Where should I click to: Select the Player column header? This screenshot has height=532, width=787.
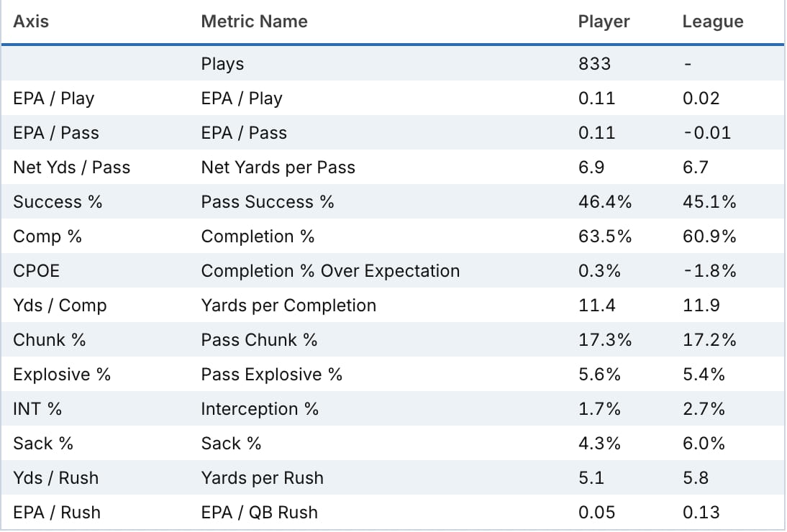604,22
